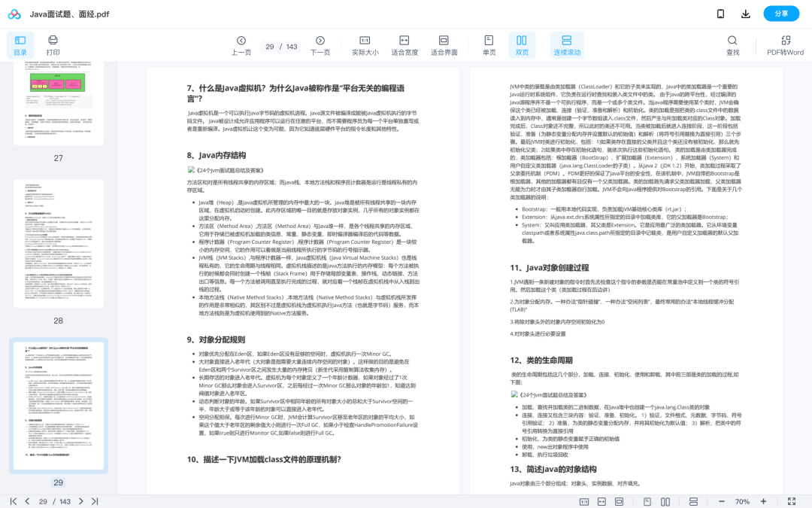Open 查找 search tool
The height and width of the screenshot is (508, 812).
[x=732, y=45]
